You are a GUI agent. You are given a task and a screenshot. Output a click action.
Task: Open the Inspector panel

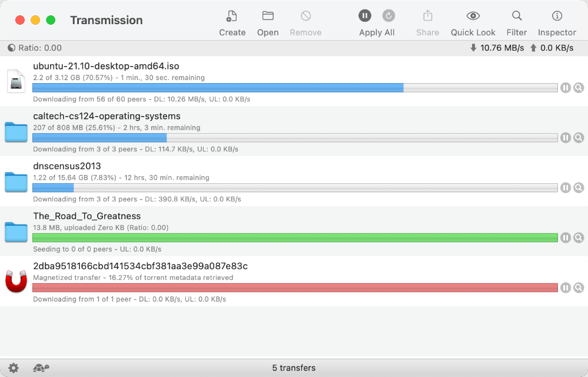click(x=557, y=16)
